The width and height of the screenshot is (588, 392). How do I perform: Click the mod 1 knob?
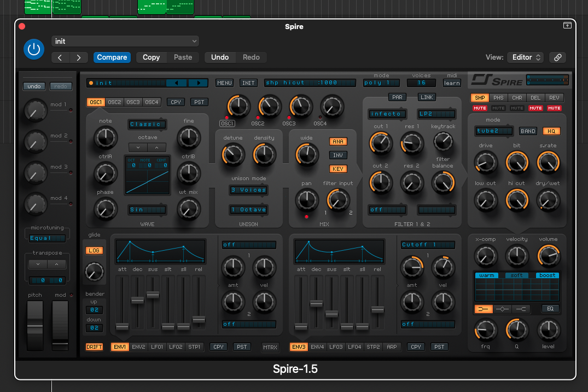[x=36, y=111]
